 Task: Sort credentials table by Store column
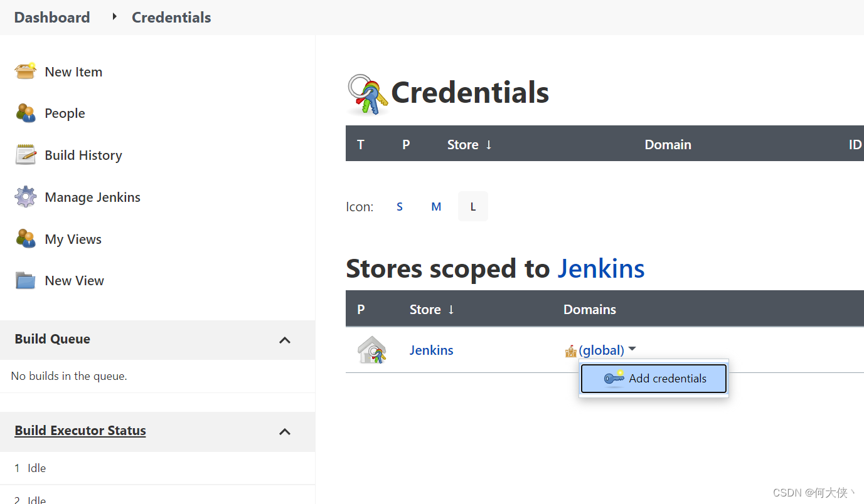tap(469, 145)
